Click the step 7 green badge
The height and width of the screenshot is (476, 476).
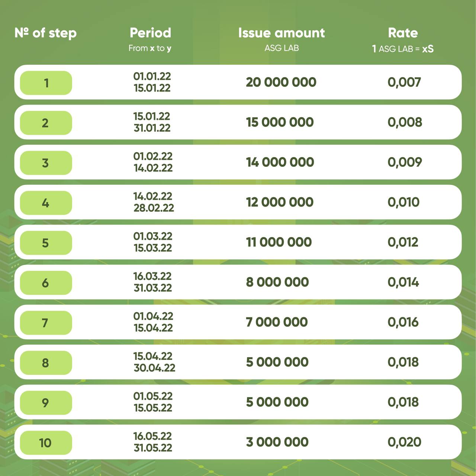(46, 323)
